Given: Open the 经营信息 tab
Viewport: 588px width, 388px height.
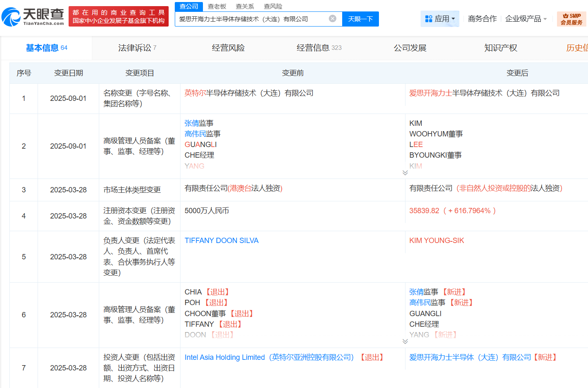Looking at the screenshot, I should 319,48.
